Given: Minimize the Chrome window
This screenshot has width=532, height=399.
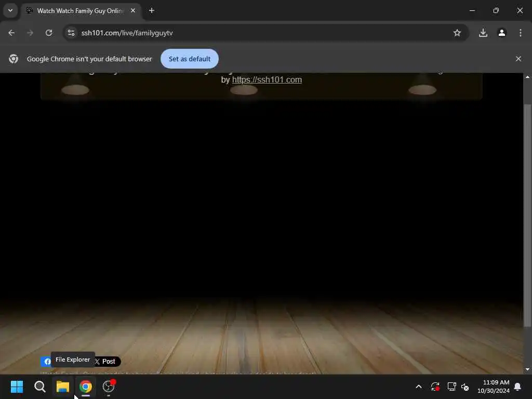Looking at the screenshot, I should click(472, 10).
